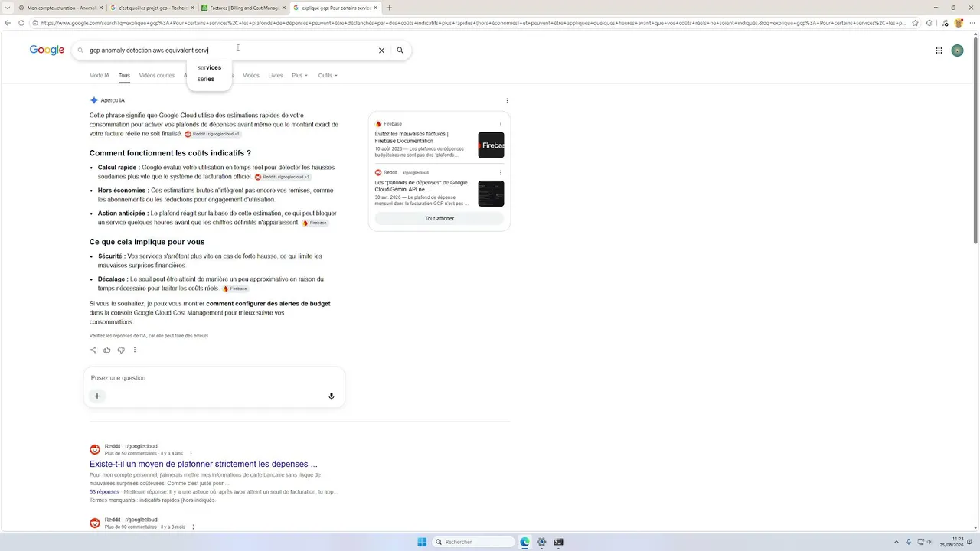Open Firebase source card options menu
This screenshot has height=551, width=980.
tap(501, 124)
